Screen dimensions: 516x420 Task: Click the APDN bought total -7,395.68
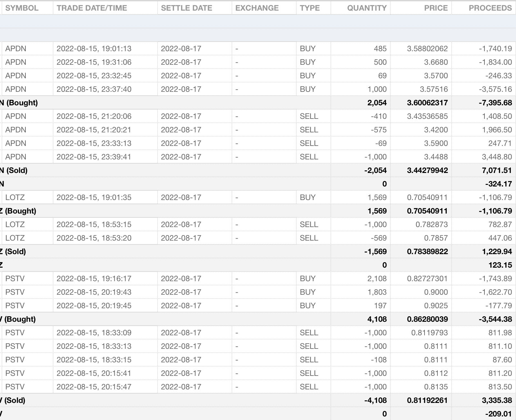(495, 103)
